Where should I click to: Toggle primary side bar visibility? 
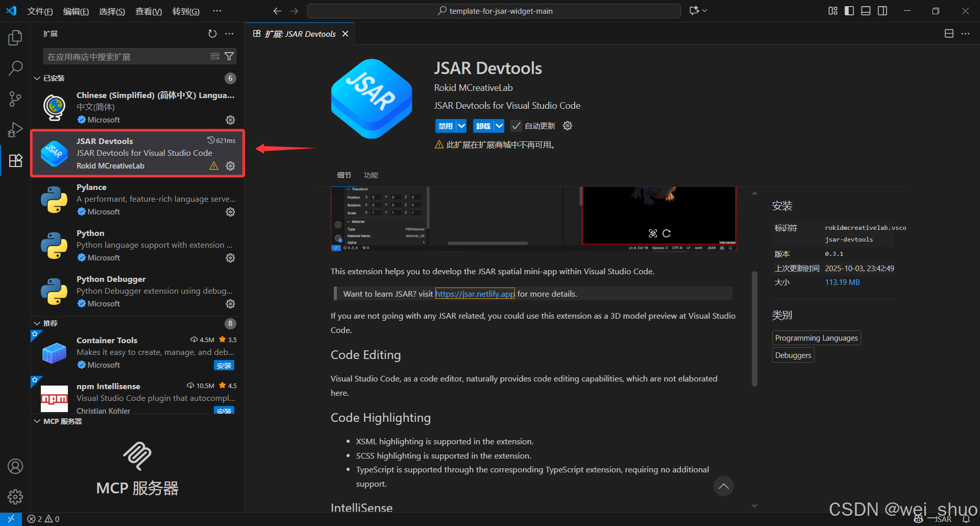tap(849, 11)
